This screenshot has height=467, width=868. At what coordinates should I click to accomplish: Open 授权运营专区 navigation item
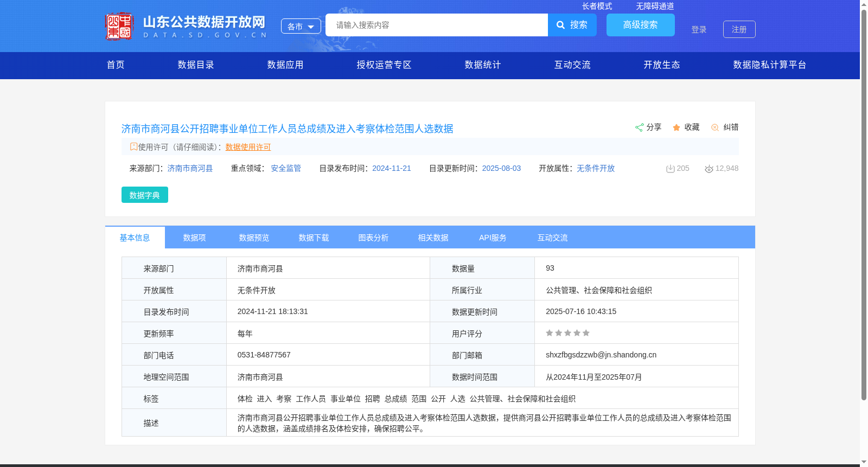pos(384,65)
